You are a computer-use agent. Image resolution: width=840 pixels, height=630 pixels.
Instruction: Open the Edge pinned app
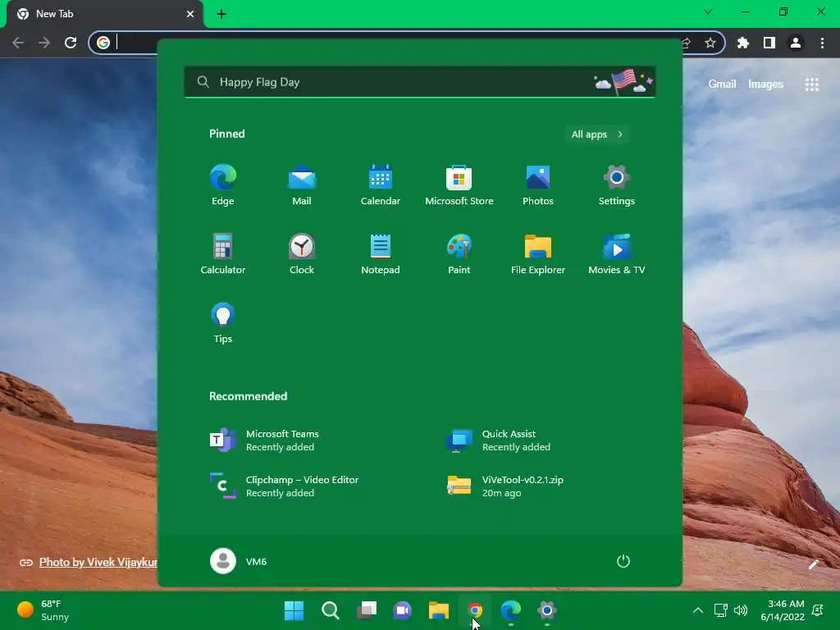(x=223, y=185)
